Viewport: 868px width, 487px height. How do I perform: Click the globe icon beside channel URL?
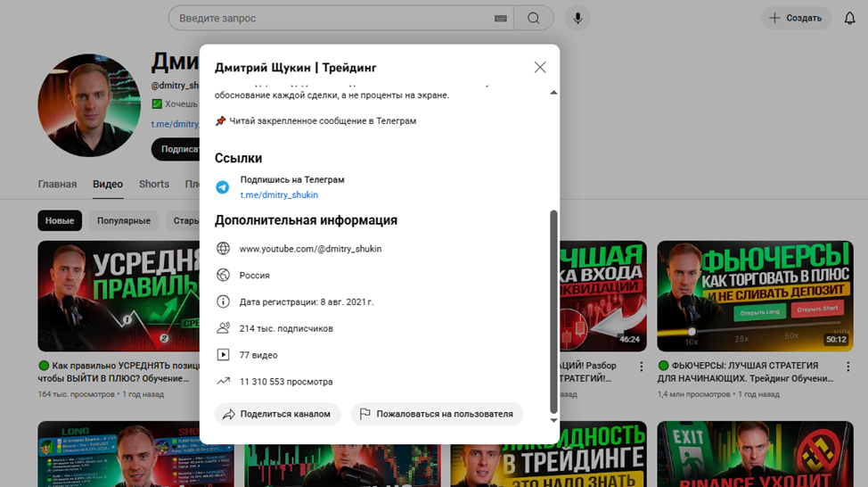coord(223,248)
